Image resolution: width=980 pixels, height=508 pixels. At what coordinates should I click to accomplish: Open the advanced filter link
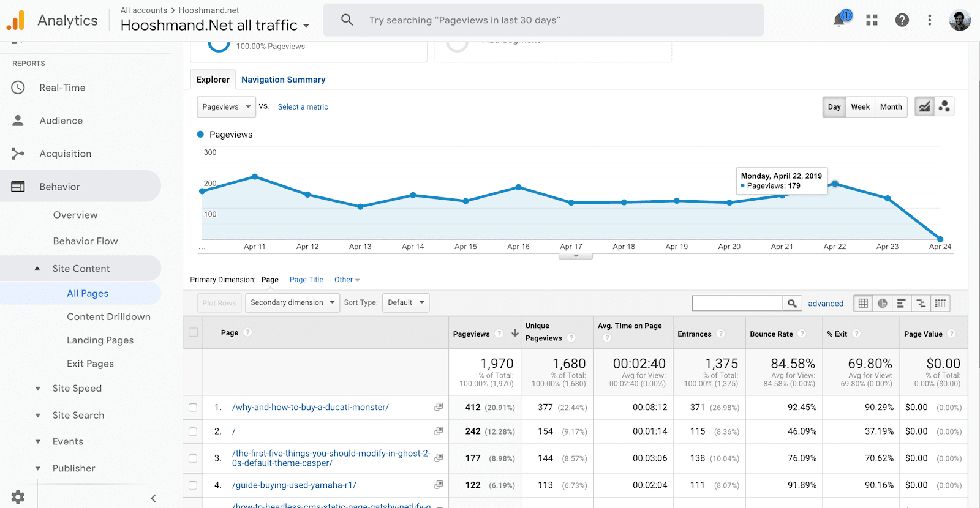pyautogui.click(x=826, y=303)
